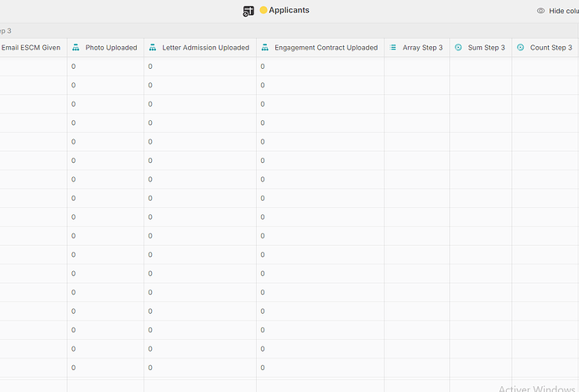
Task: Select first row Sum Step 3 cell
Action: [481, 66]
